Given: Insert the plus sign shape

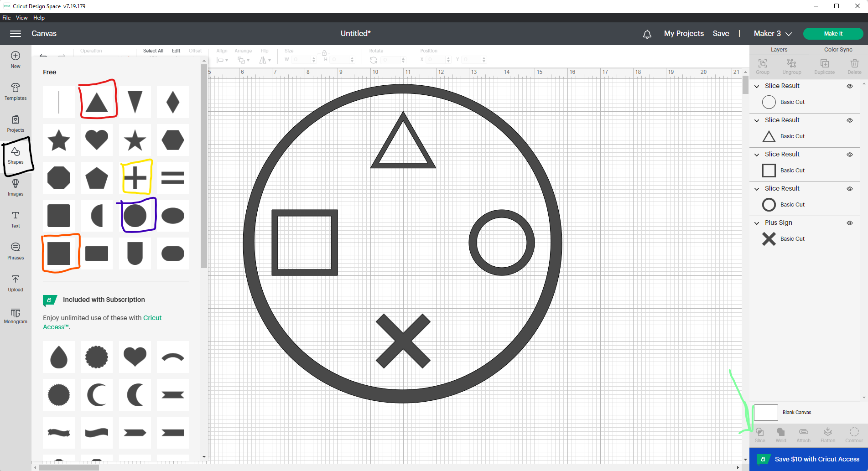Looking at the screenshot, I should pos(135,177).
